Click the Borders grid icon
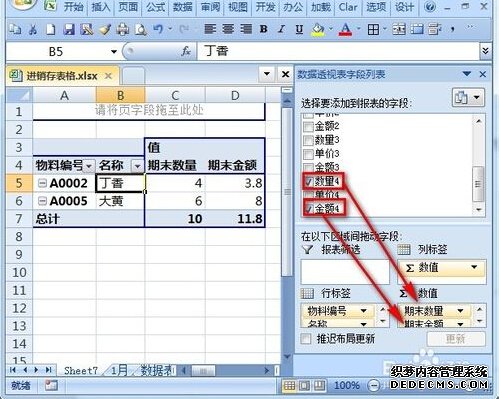The height and width of the screenshot is (399, 499). (x=373, y=29)
